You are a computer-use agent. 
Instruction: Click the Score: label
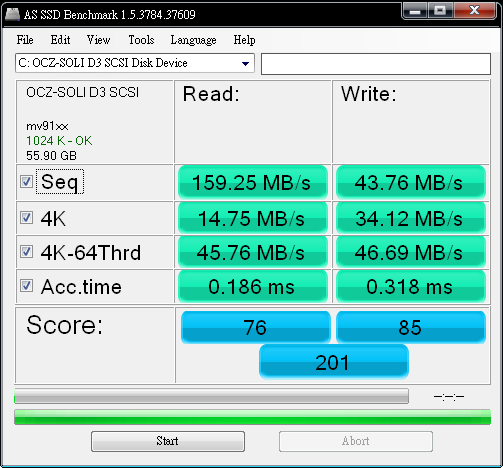(65, 325)
